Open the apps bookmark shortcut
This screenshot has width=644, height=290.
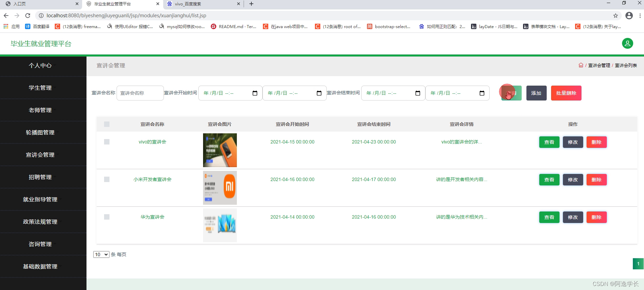pyautogui.click(x=11, y=26)
